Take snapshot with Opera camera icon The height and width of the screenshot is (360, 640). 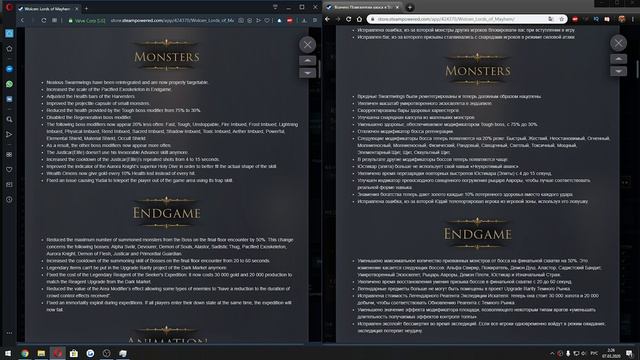coord(241,20)
